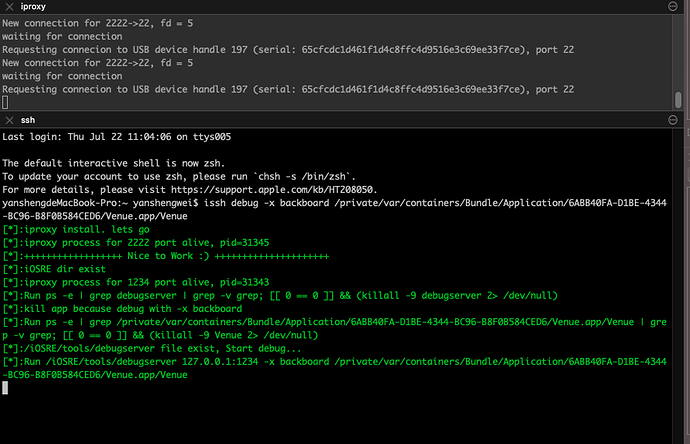This screenshot has width=690, height=444.
Task: Click the iproxy pane scrollbar thumb
Action: (677, 100)
